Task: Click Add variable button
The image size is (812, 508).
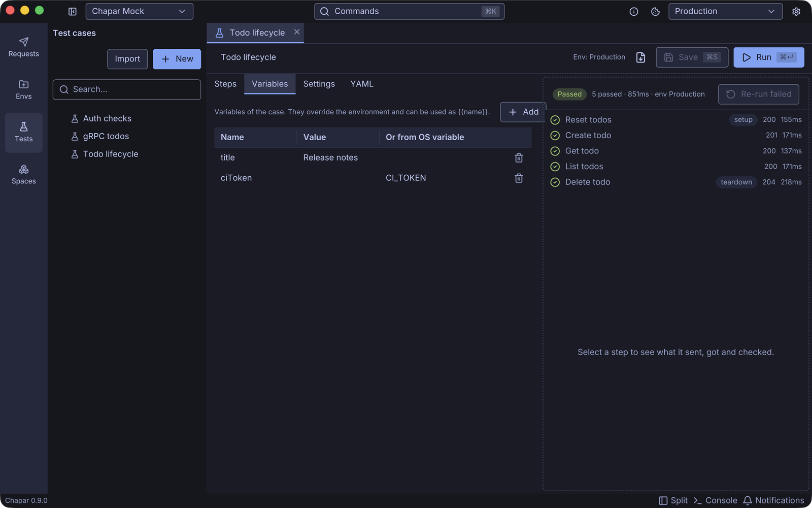Action: (x=523, y=112)
